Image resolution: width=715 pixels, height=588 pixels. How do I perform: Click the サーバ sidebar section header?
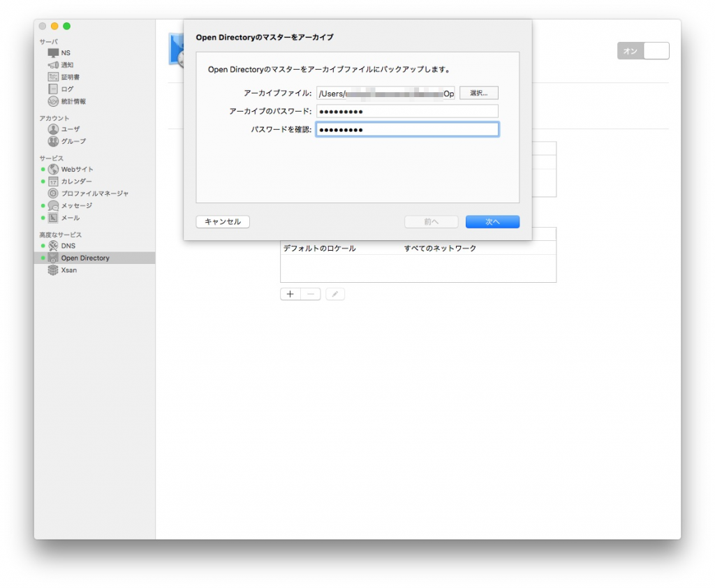click(x=48, y=41)
